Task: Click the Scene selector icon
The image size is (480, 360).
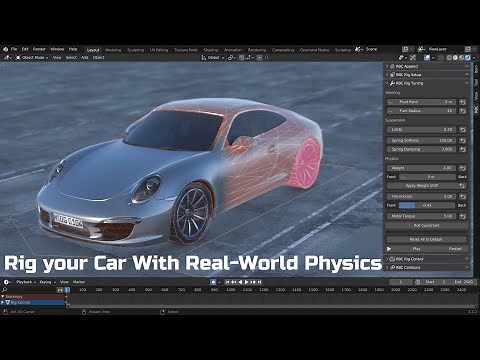Action: click(358, 49)
